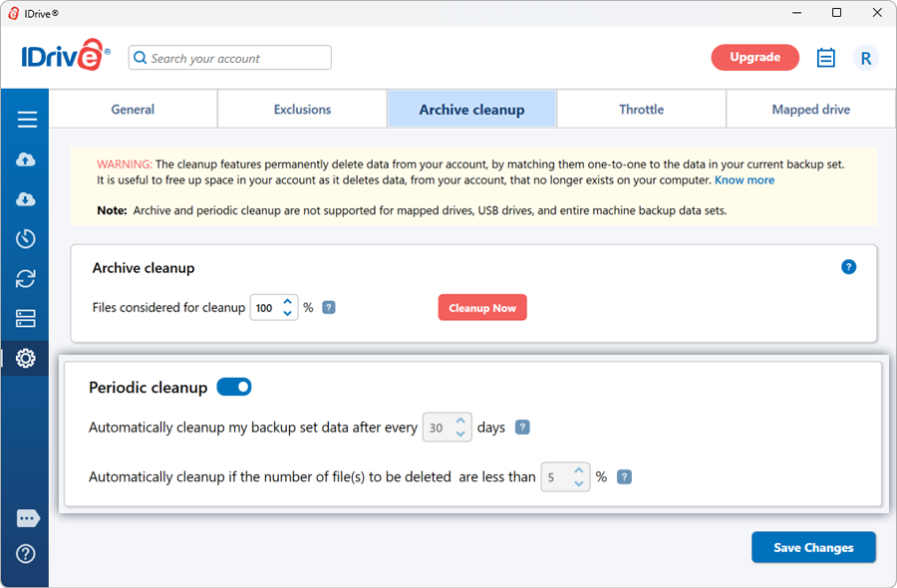897x588 pixels.
Task: Click the Archive cleanup section heading
Action: click(144, 268)
